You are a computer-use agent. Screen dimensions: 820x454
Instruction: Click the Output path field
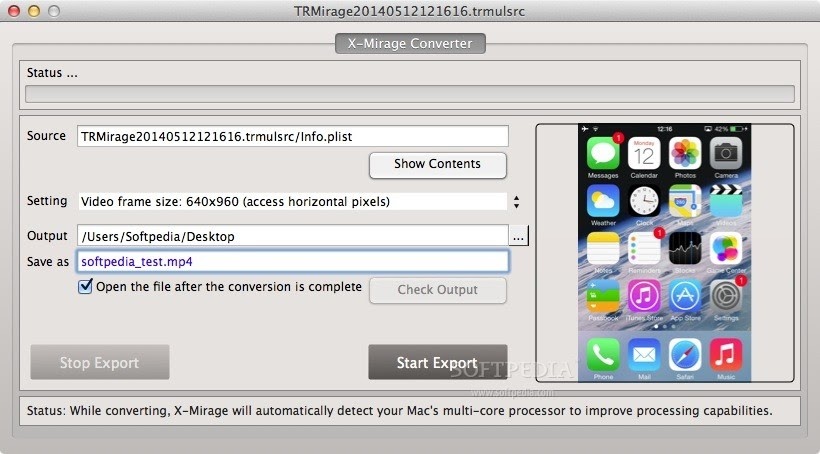point(293,236)
